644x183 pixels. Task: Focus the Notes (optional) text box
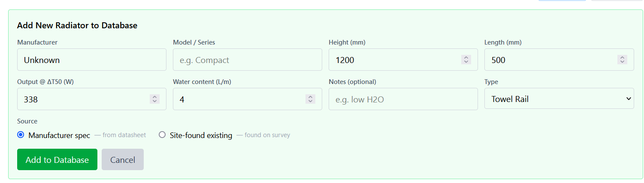(x=403, y=99)
